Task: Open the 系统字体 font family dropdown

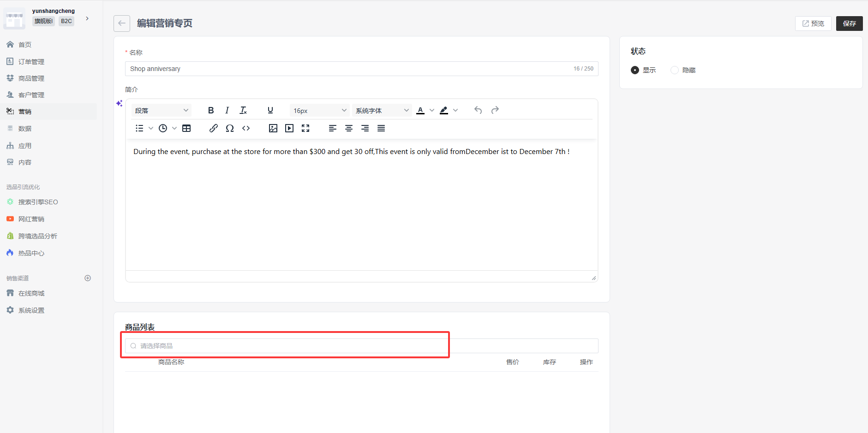Action: coord(382,111)
